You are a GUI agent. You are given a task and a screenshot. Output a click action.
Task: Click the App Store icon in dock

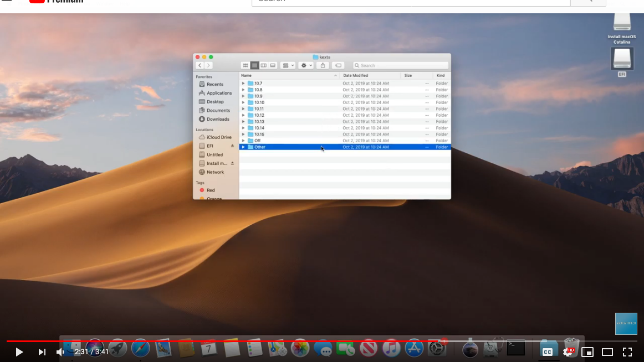click(414, 349)
